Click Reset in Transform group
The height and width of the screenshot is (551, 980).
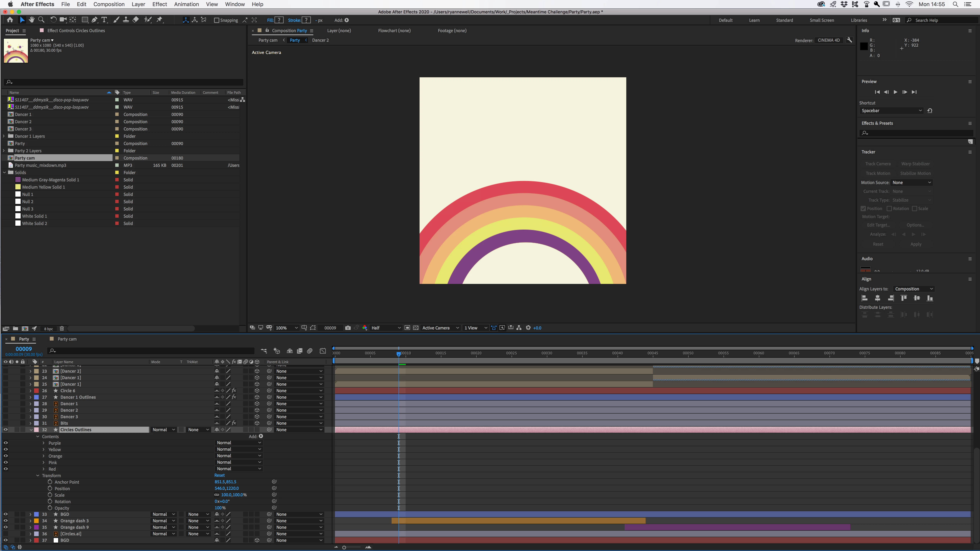click(x=220, y=475)
